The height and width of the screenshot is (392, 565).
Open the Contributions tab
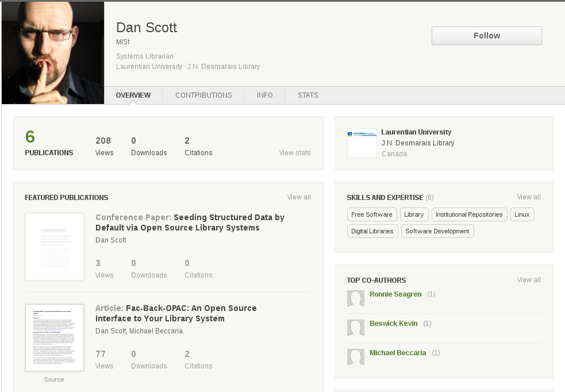tap(203, 95)
